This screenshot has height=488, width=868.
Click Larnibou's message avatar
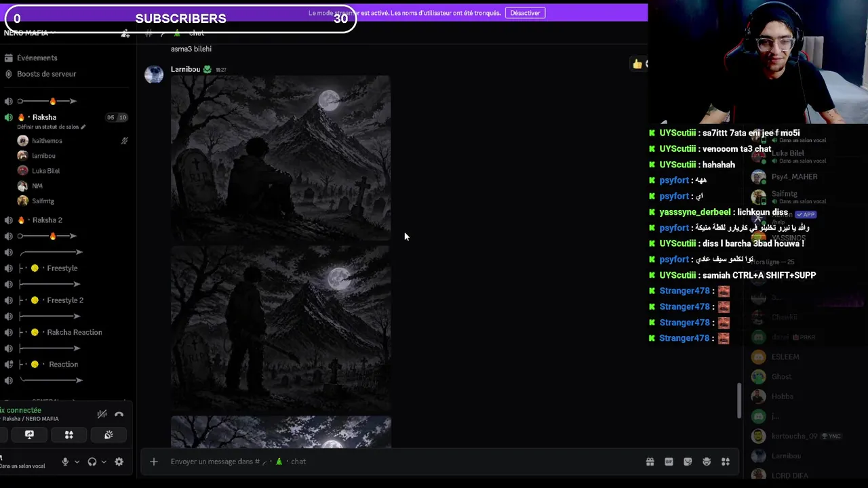154,74
